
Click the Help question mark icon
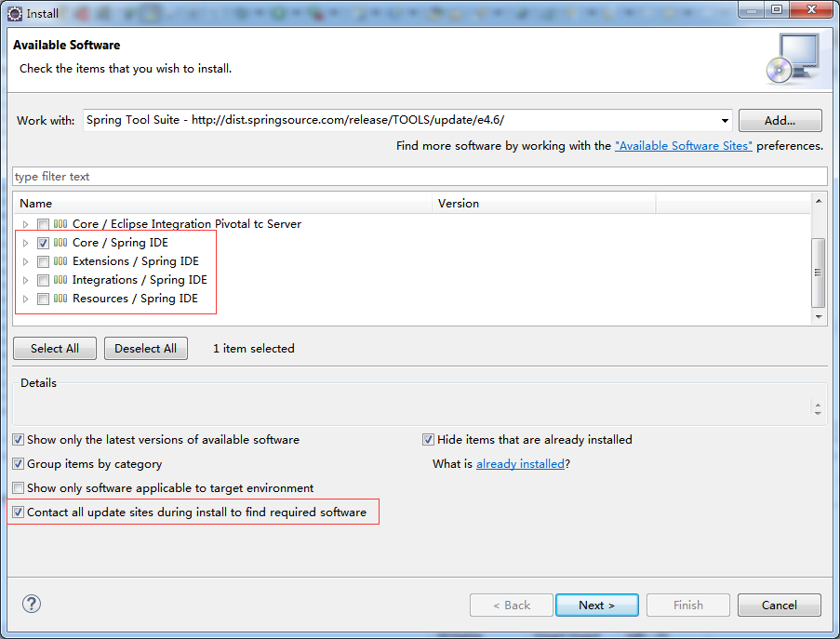tap(32, 604)
